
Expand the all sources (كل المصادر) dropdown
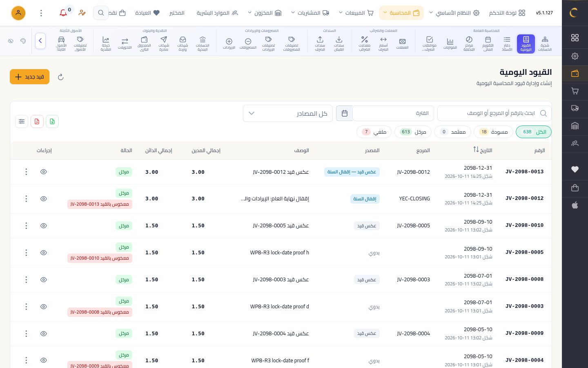point(288,113)
